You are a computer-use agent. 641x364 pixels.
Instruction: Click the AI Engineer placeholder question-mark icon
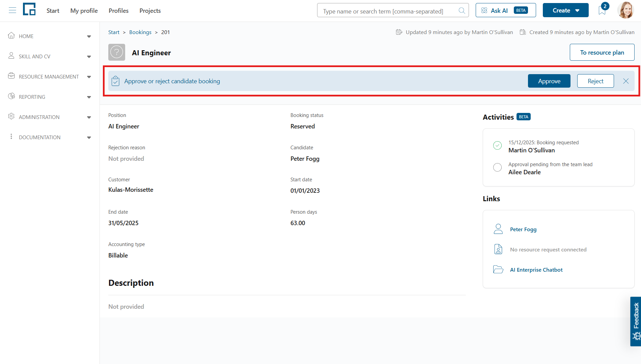point(117,52)
